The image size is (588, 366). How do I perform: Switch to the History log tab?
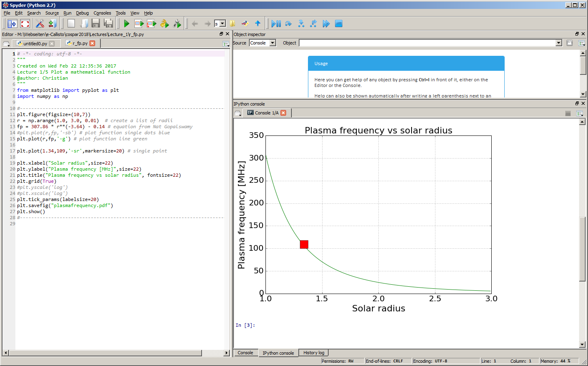tap(314, 353)
